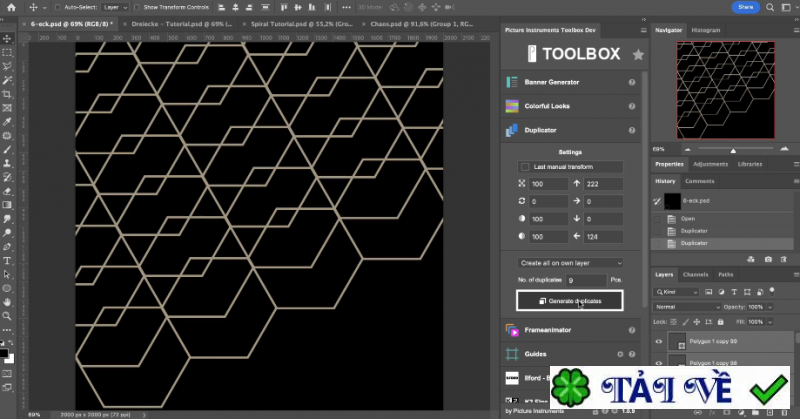Open the Histogram tab
Image resolution: width=800 pixels, height=419 pixels.
(705, 30)
